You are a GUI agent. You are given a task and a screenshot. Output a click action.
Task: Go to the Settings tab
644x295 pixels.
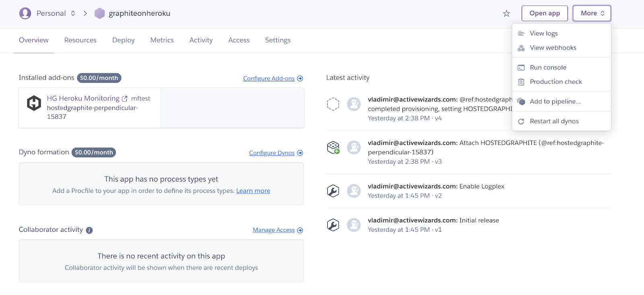(x=278, y=40)
